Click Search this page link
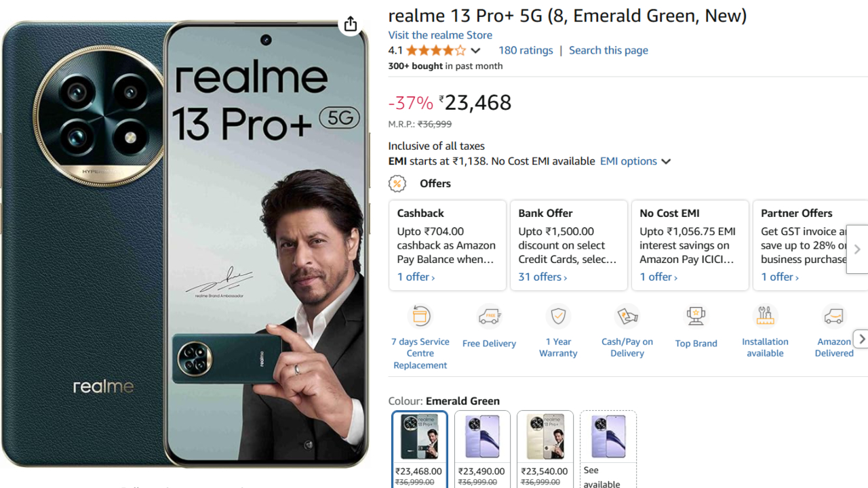 (x=608, y=50)
